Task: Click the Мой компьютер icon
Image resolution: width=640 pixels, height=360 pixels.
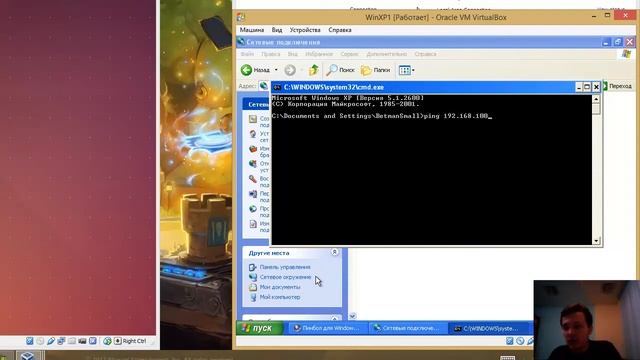Action: pos(253,298)
